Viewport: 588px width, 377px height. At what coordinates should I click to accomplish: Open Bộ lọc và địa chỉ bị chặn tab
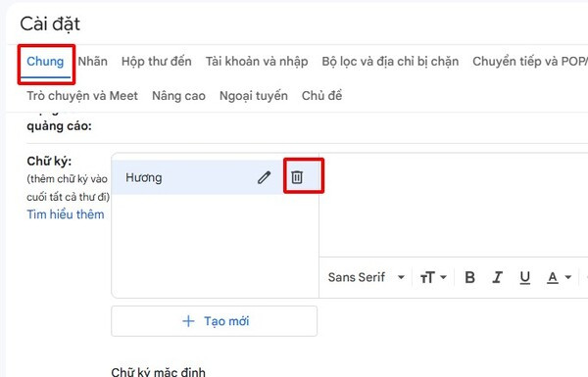click(390, 61)
